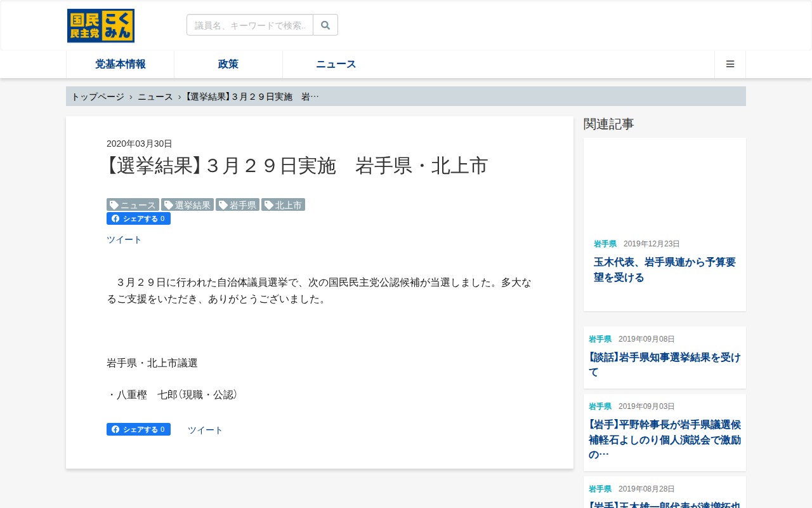Click the article date 2020年03月30日
The width and height of the screenshot is (812, 508).
pos(140,144)
